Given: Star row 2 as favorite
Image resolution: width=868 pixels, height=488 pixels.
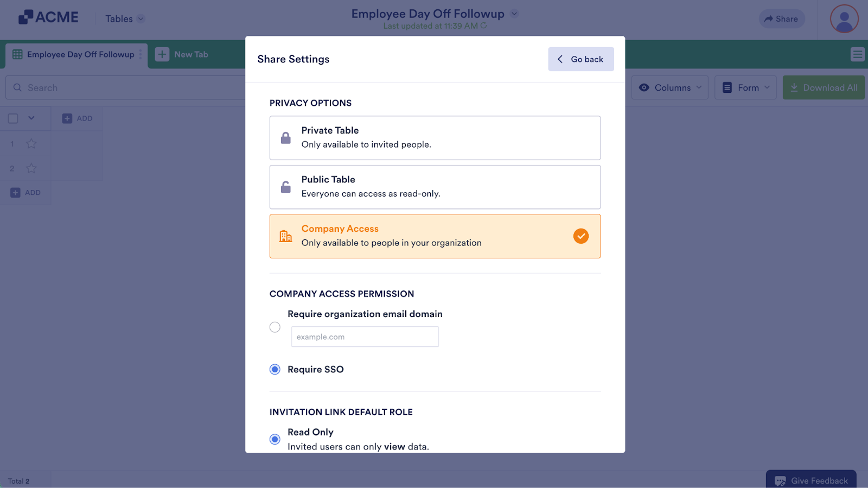Looking at the screenshot, I should point(31,169).
